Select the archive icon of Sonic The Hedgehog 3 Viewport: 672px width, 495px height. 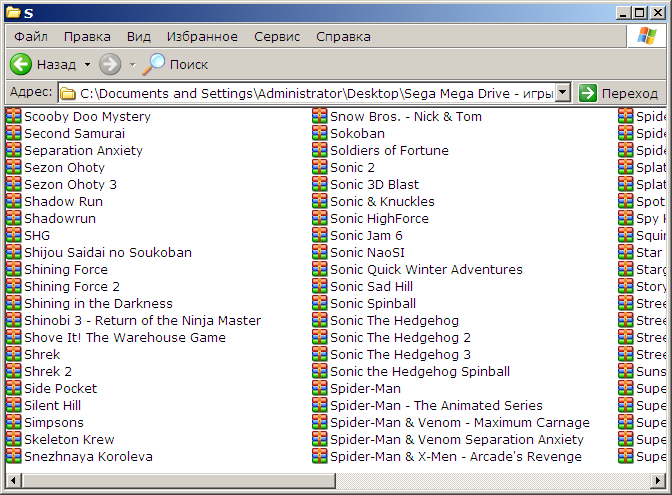(x=320, y=354)
